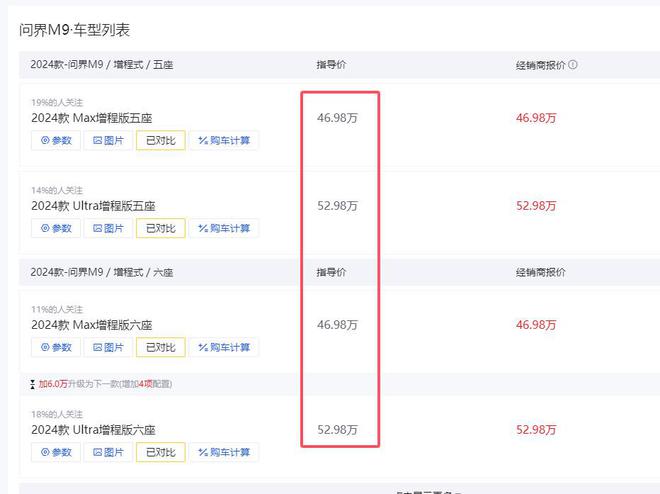Click 14%的人关注 label
Viewport: 660px width, 494px height.
[57, 191]
